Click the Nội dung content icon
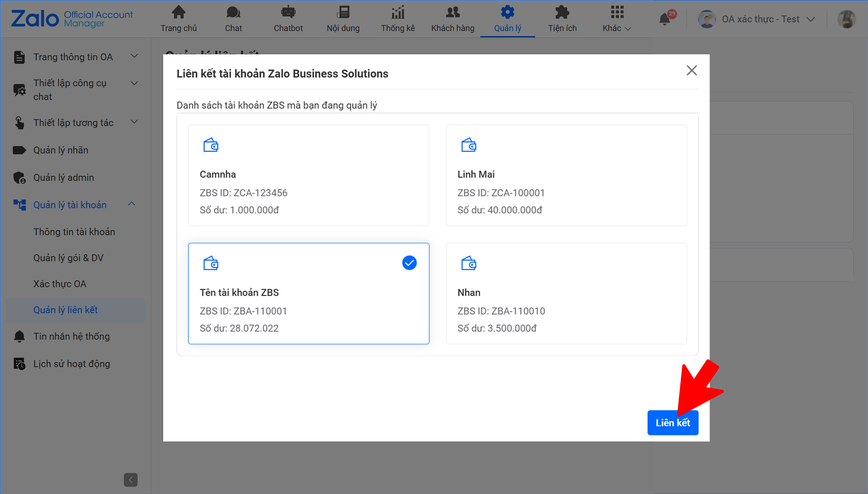Viewport: 868px width, 494px height. coord(343,12)
